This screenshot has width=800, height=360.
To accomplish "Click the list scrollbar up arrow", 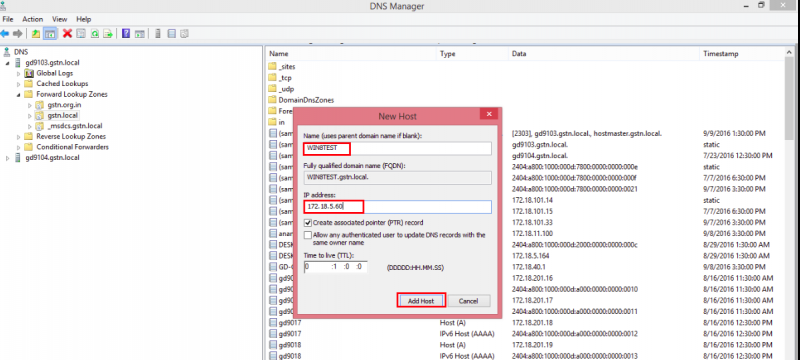I will tap(789, 53).
